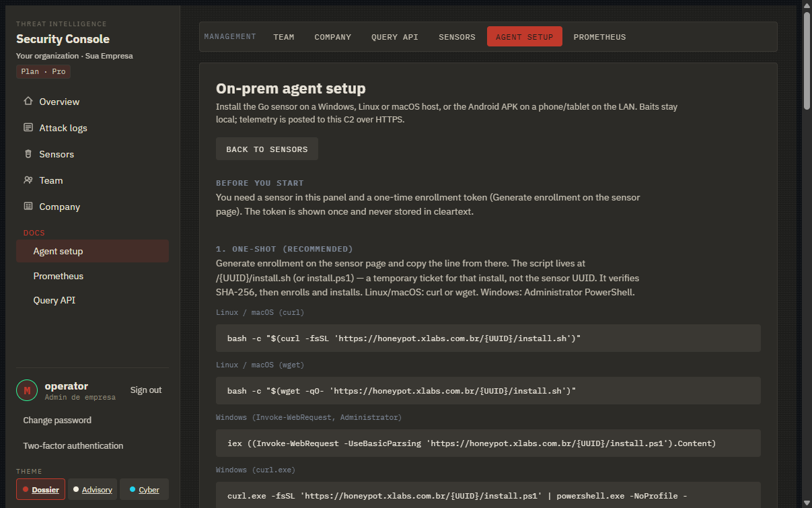The width and height of the screenshot is (812, 508).
Task: Click the "Your organization · Sua Empresa" text
Action: click(x=75, y=56)
